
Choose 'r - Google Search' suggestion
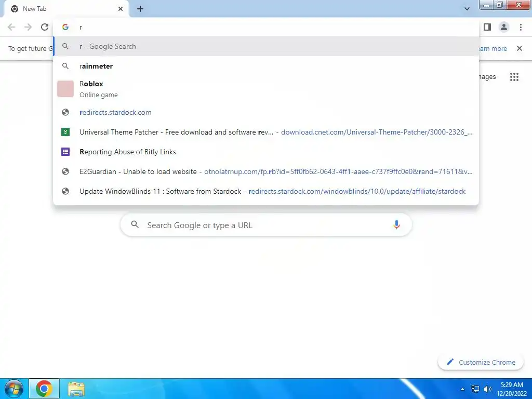coord(266,46)
